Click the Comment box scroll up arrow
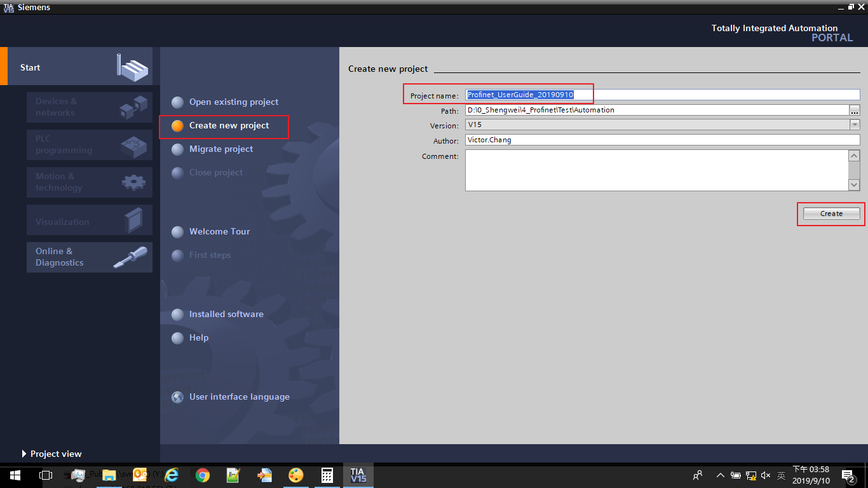Screen dimensions: 868x488 (854, 156)
